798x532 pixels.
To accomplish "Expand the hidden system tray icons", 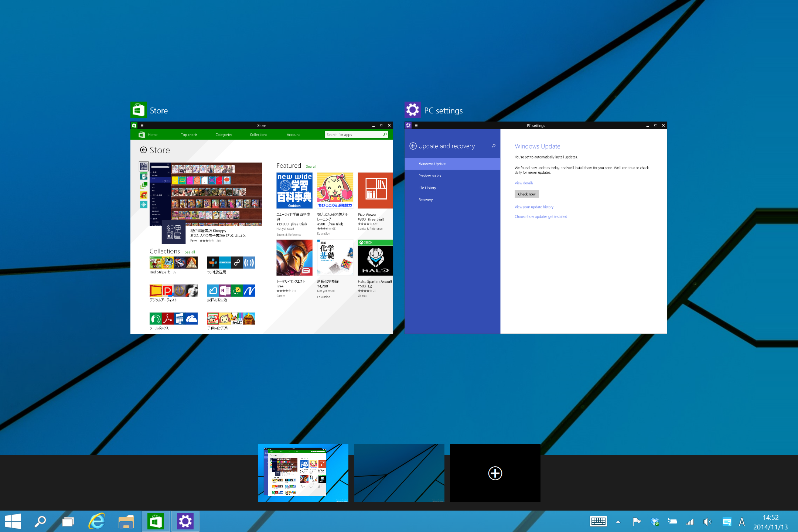I will 618,522.
